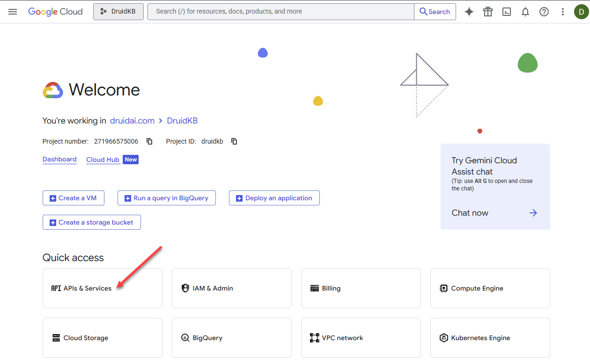Open the free trial gift icon
Image resolution: width=590 pixels, height=364 pixels.
[488, 12]
